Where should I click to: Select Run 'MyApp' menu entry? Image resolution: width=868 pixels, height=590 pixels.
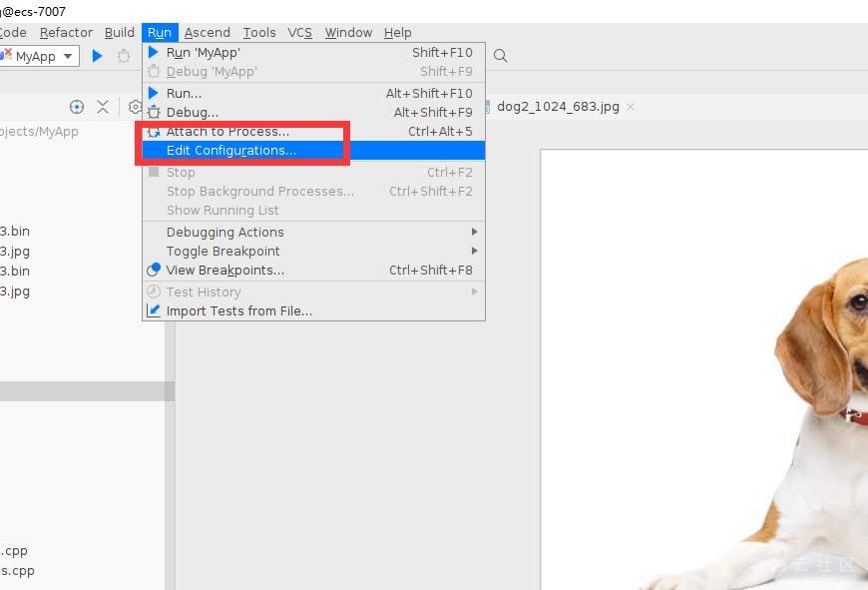[314, 53]
